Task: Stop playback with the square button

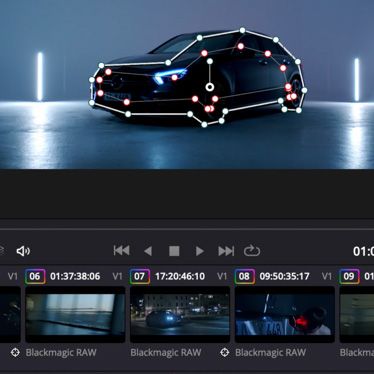Action: click(x=174, y=251)
